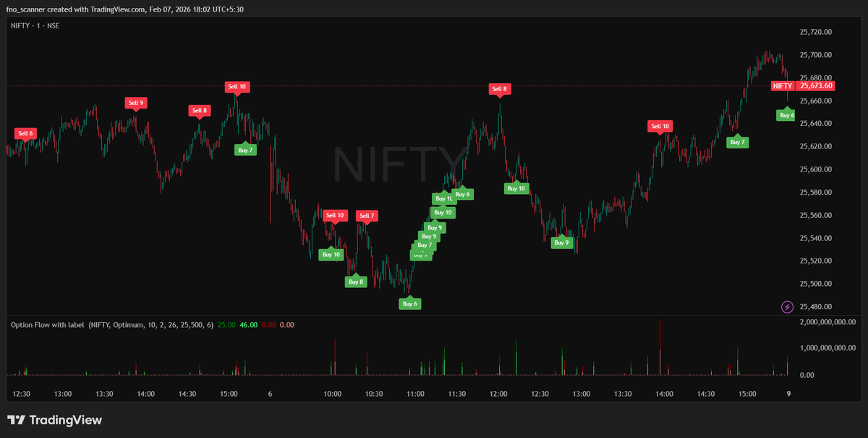Click the Sell 8 label above the 12:00 peak

coord(499,89)
